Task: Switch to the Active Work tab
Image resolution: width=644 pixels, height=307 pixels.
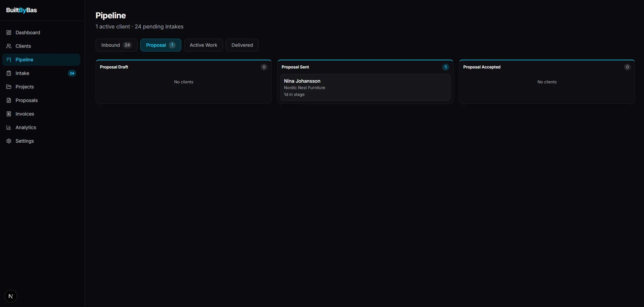Action: (203, 45)
